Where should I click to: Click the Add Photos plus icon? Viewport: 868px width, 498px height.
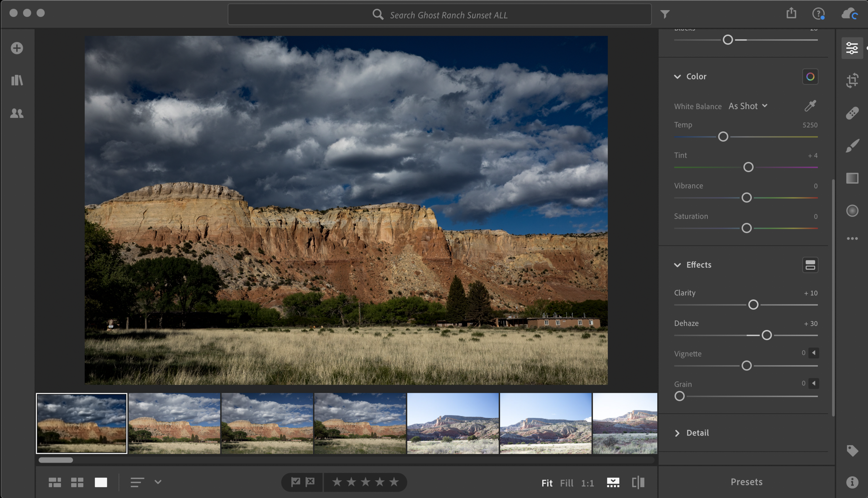pos(17,48)
